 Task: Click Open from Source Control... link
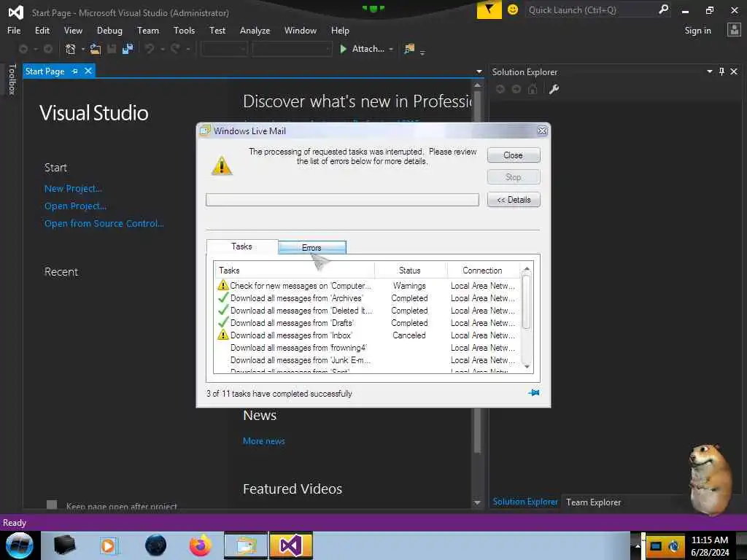click(x=104, y=223)
